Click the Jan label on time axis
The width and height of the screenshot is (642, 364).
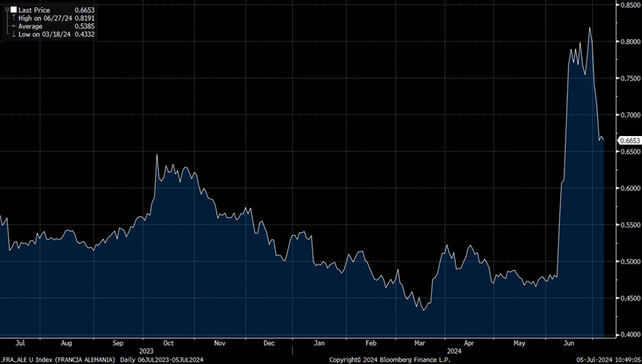click(320, 344)
